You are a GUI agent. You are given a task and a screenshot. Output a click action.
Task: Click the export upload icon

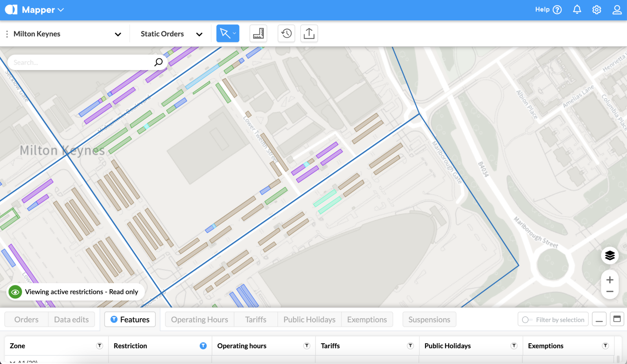[x=309, y=34]
